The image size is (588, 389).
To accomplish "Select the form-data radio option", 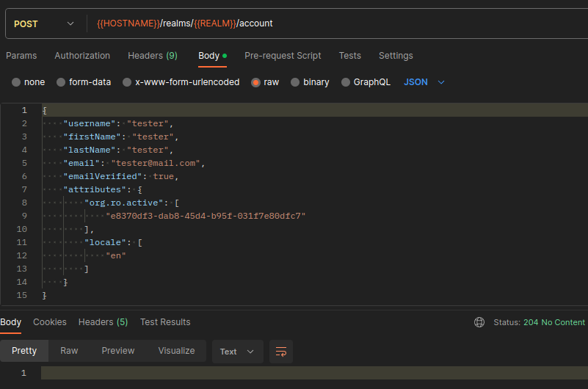I will [x=61, y=82].
